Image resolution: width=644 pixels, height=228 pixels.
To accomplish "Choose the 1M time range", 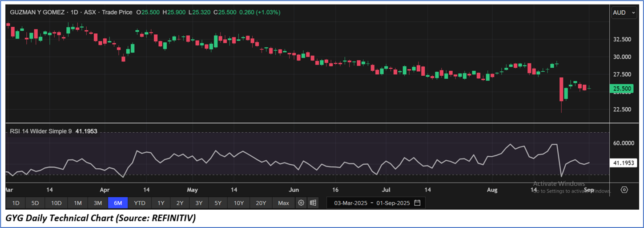I will click(x=77, y=203).
